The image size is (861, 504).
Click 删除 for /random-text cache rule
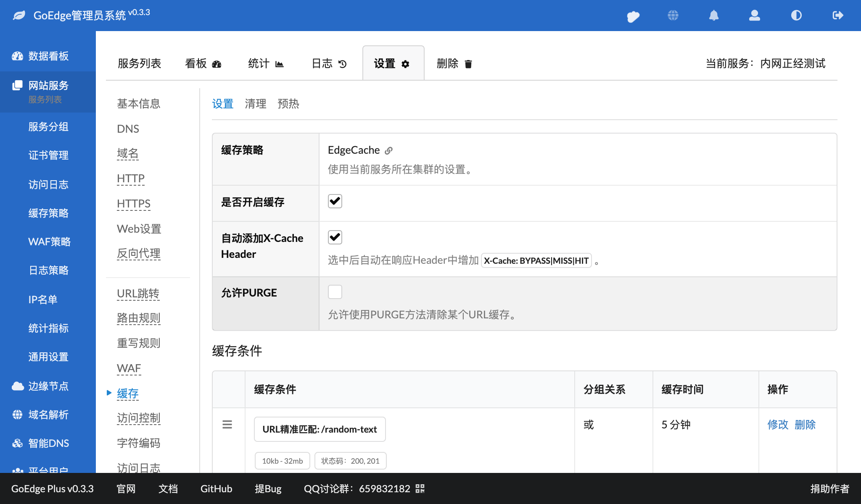click(x=805, y=425)
